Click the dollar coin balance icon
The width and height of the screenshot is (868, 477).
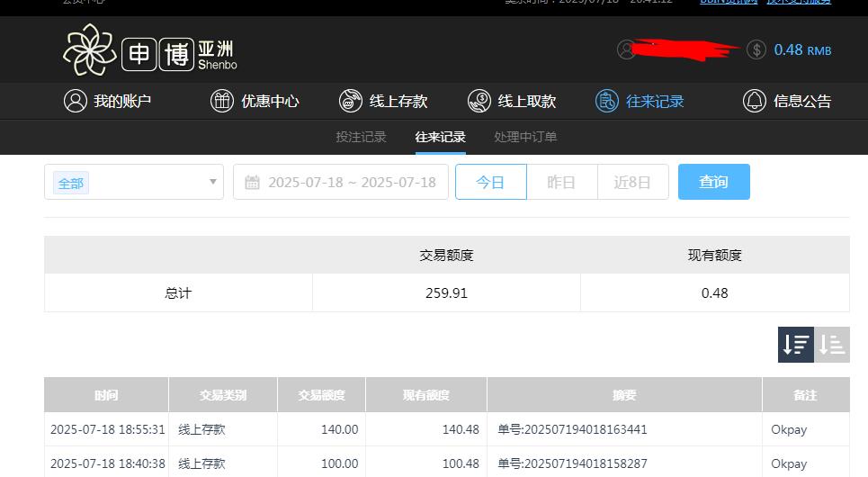pyautogui.click(x=756, y=49)
